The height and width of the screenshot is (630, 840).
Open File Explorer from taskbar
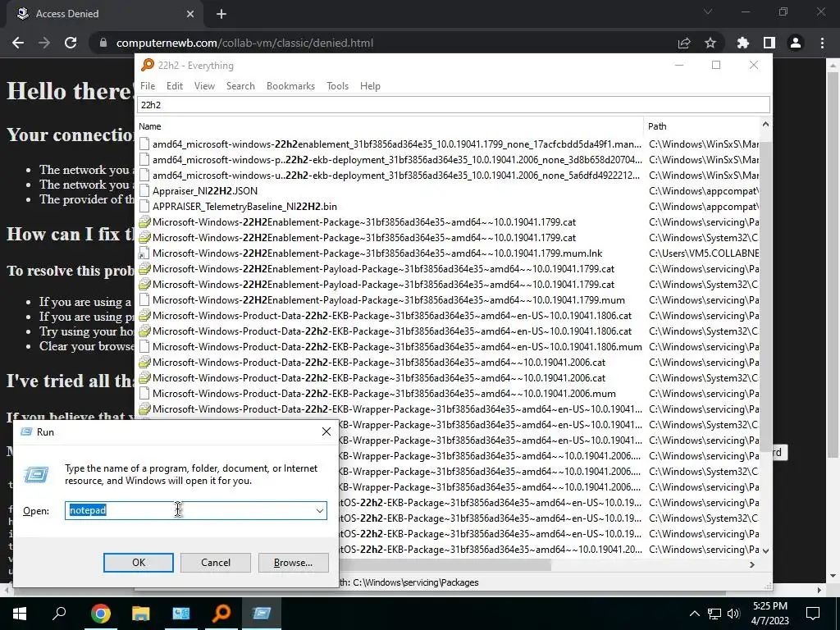coord(140,613)
